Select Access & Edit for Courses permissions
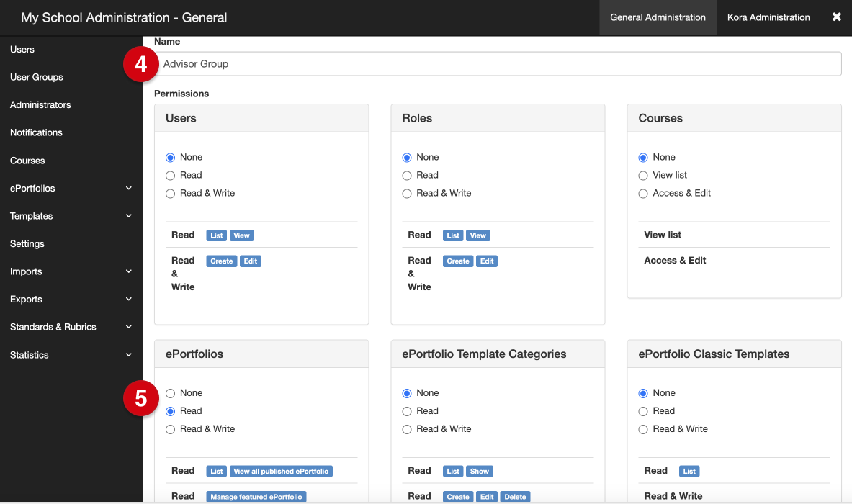The width and height of the screenshot is (852, 504). tap(643, 194)
